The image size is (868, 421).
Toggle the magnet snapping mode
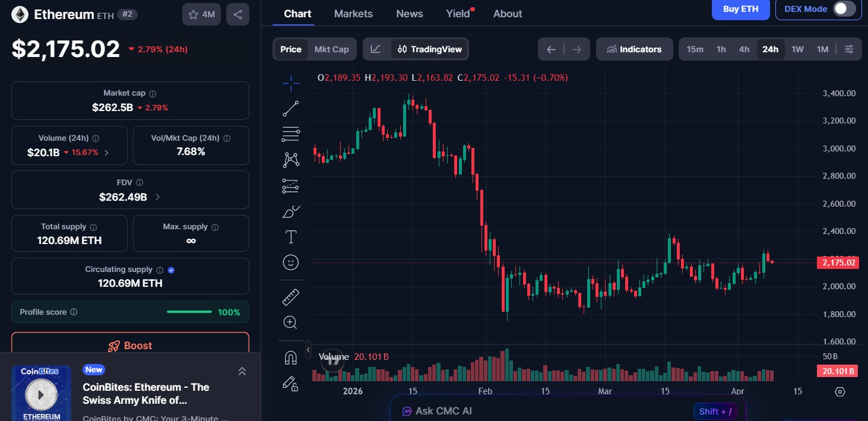click(290, 357)
